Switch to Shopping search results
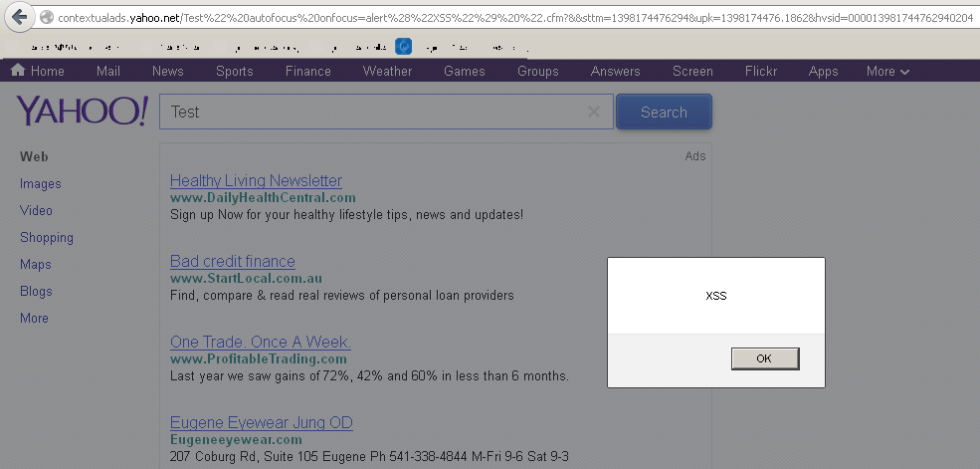The image size is (980, 469). (47, 238)
